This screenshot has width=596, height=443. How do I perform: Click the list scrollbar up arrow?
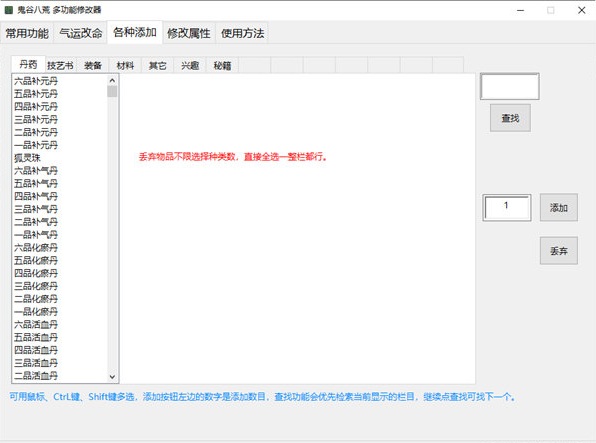[x=112, y=80]
